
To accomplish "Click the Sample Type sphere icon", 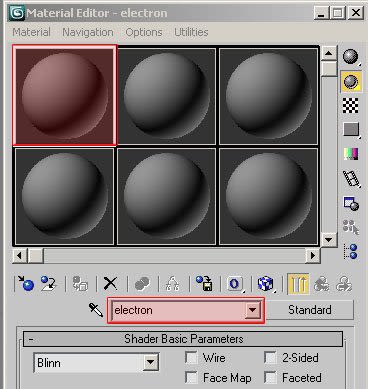I will [x=351, y=57].
